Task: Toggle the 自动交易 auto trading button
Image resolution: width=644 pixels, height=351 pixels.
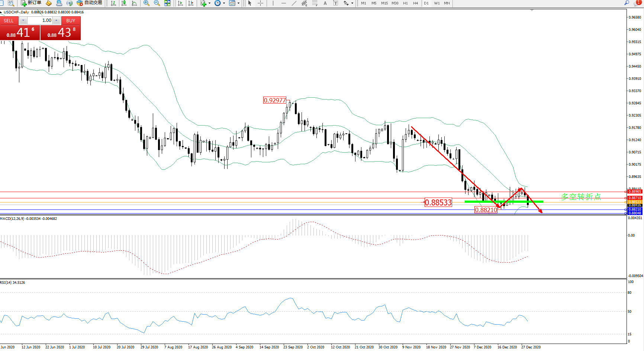Action: 89,3
